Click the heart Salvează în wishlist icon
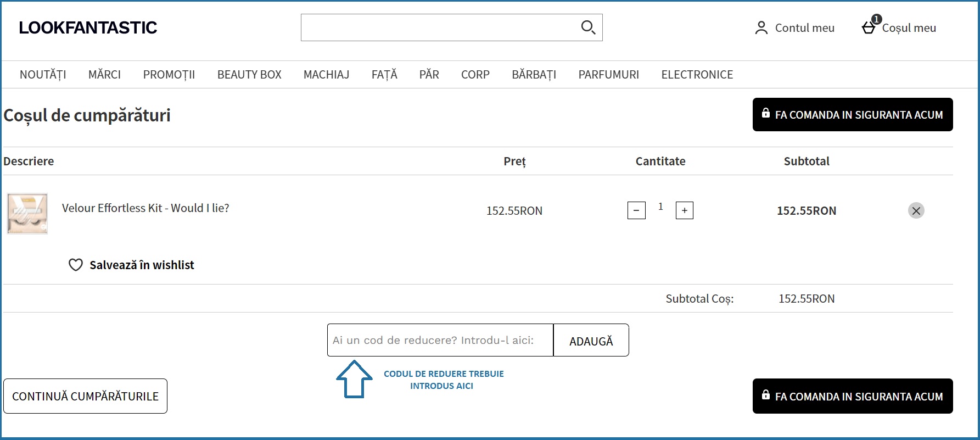The height and width of the screenshot is (440, 980). point(75,265)
